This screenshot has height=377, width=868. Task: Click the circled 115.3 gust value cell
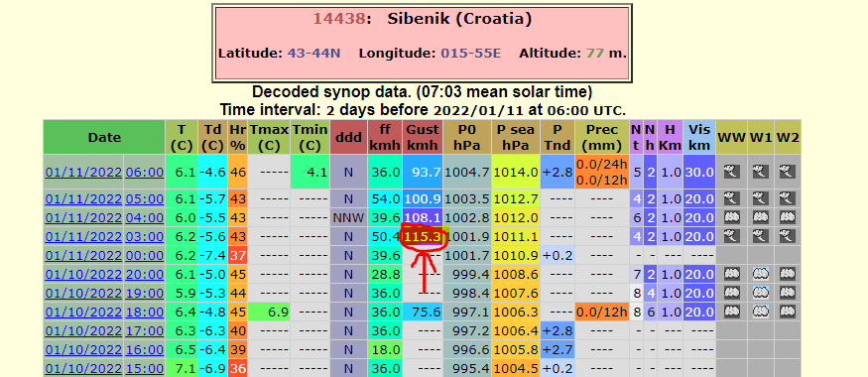click(x=423, y=237)
